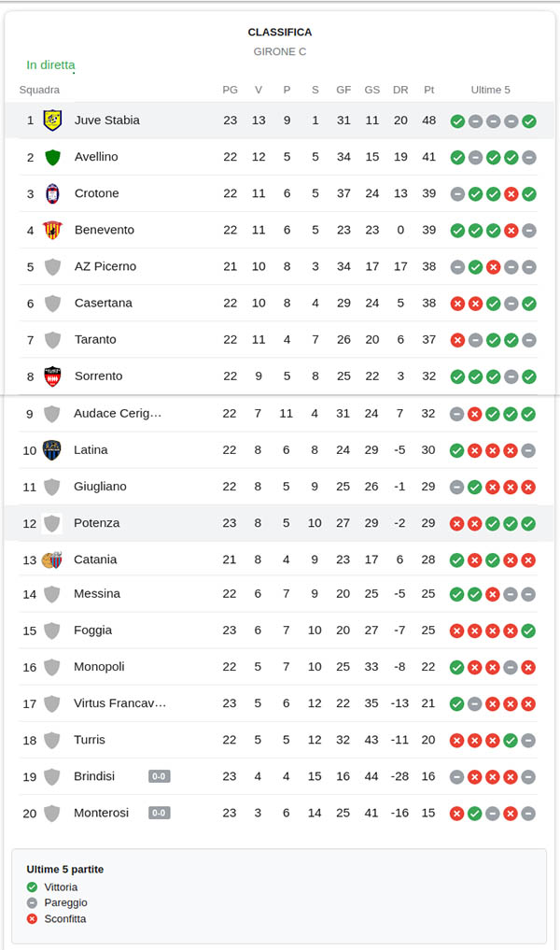Open the AZ Picerno team link
560x950 pixels.
[105, 267]
